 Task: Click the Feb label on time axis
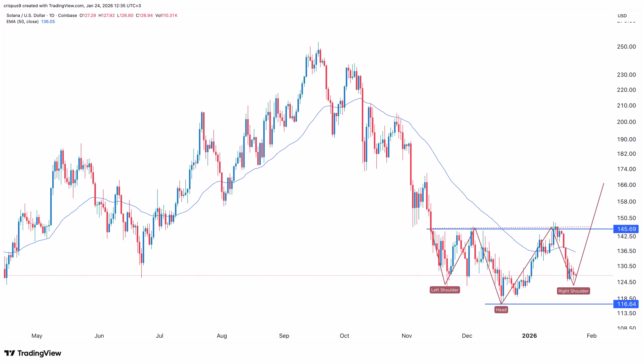(591, 336)
